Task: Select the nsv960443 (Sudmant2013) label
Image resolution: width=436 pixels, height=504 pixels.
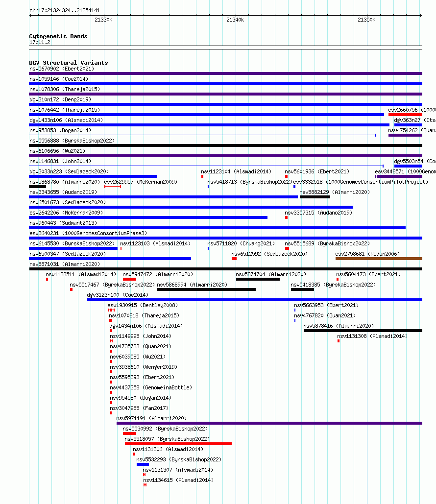Action: (x=63, y=223)
